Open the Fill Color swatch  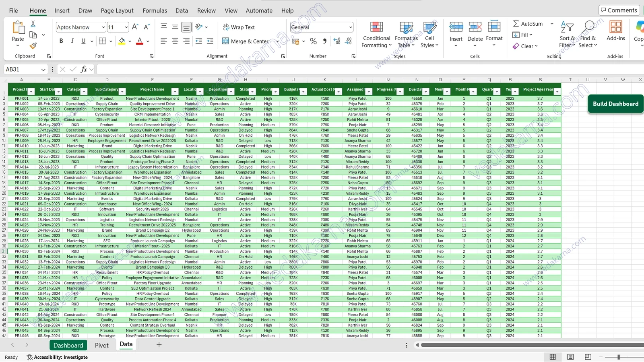point(122,41)
